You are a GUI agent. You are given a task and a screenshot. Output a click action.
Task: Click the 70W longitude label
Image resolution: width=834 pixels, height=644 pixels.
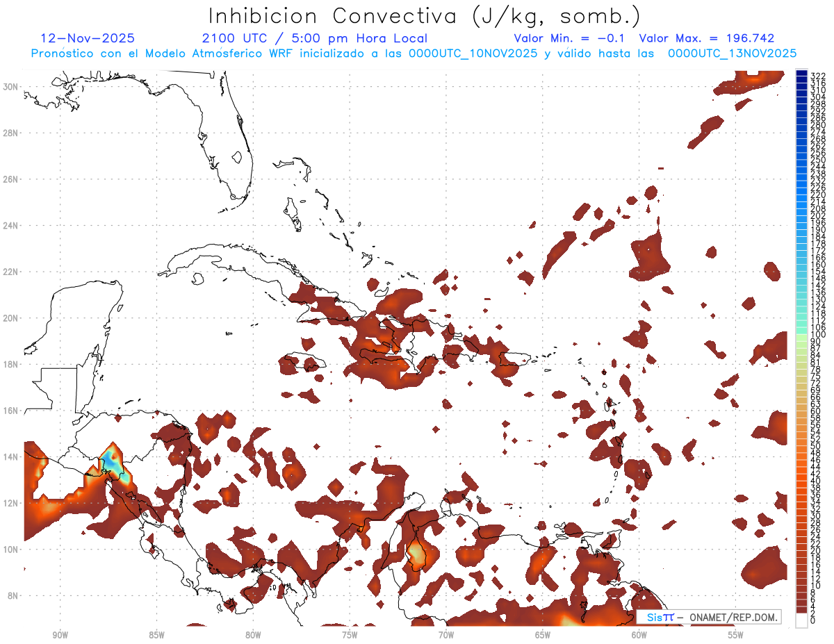(x=446, y=635)
